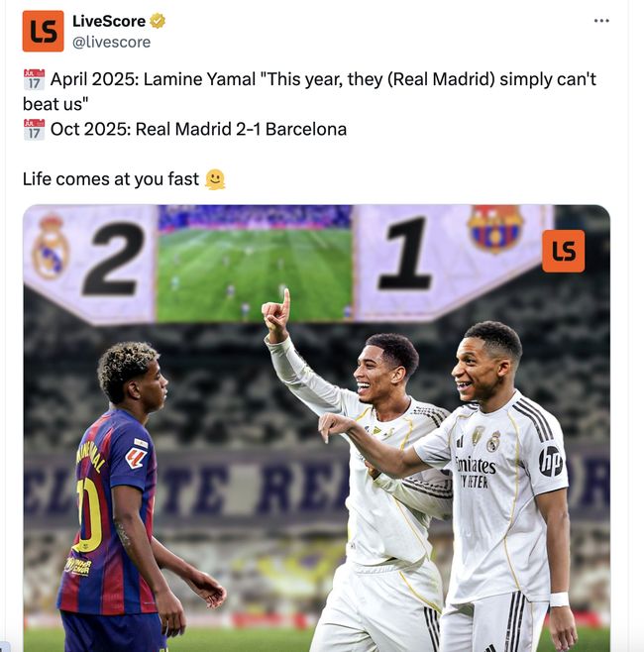Click the Barcelona player wearing number 10

coord(125,496)
